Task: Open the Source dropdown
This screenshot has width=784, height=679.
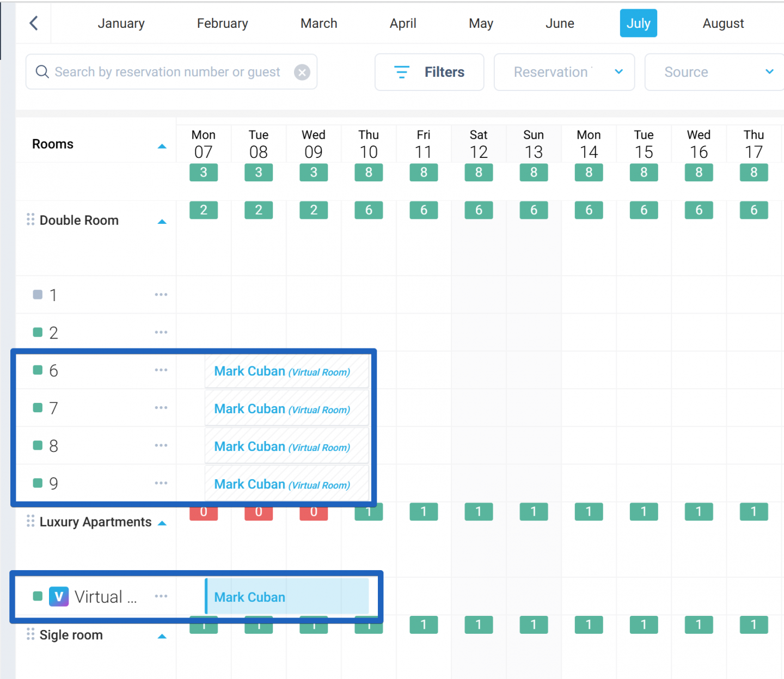Action: 714,72
